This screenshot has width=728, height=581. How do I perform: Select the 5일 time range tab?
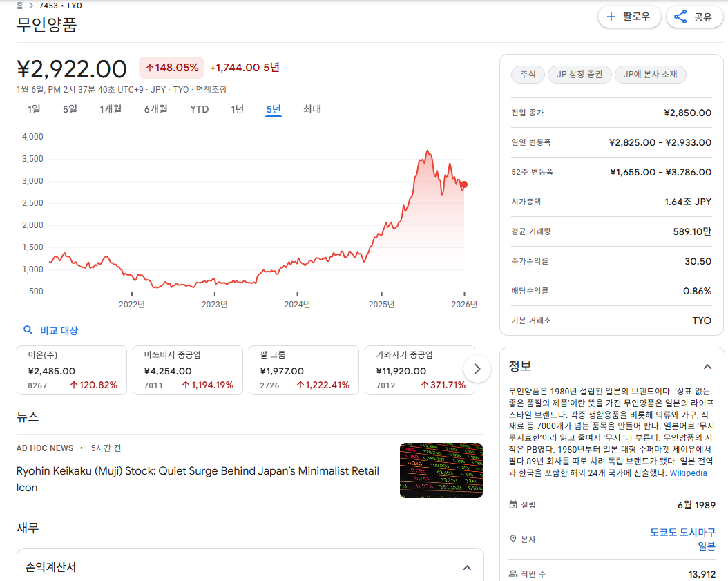tap(70, 109)
